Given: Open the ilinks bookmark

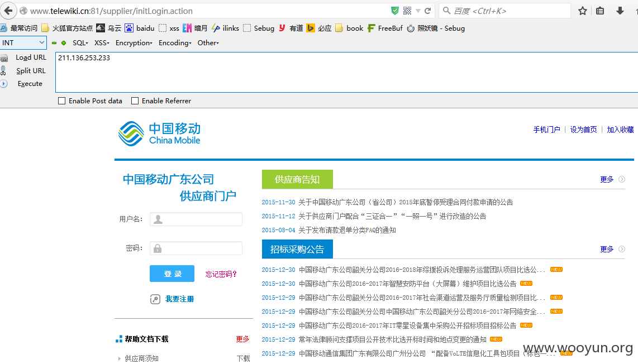Looking at the screenshot, I should pos(225,28).
